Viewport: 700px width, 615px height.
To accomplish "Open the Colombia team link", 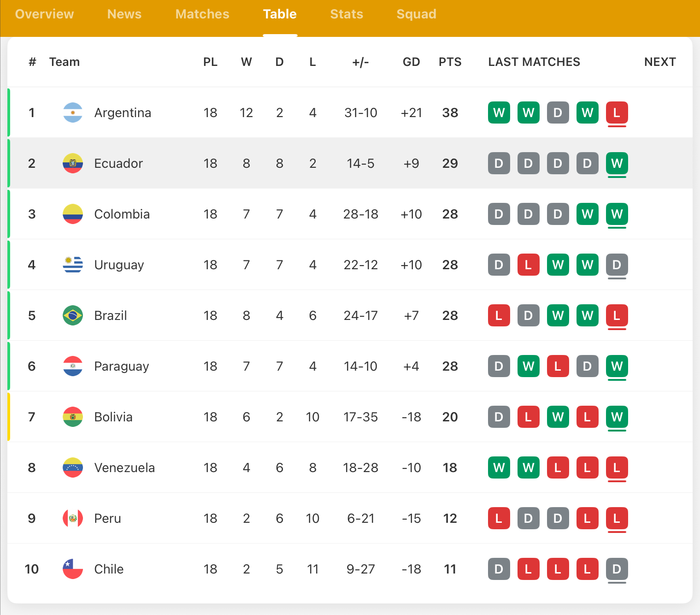I will (122, 214).
